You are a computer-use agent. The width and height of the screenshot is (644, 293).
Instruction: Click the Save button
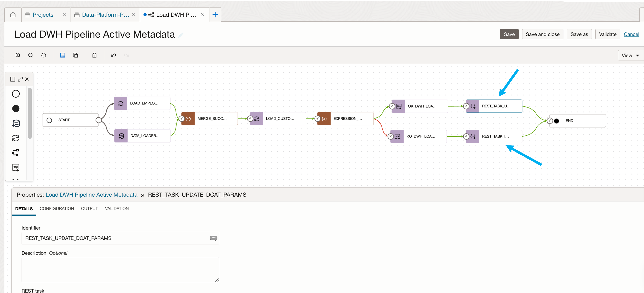[x=509, y=34]
